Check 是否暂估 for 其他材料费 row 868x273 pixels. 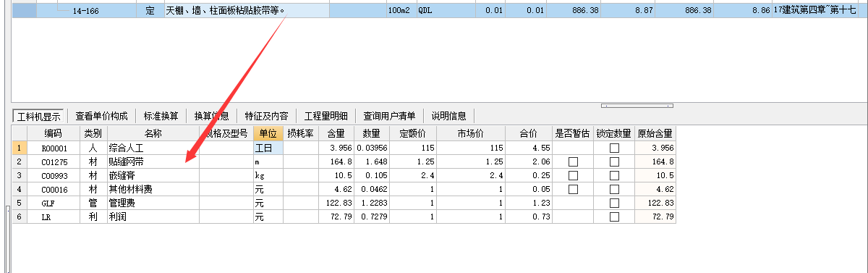click(573, 189)
